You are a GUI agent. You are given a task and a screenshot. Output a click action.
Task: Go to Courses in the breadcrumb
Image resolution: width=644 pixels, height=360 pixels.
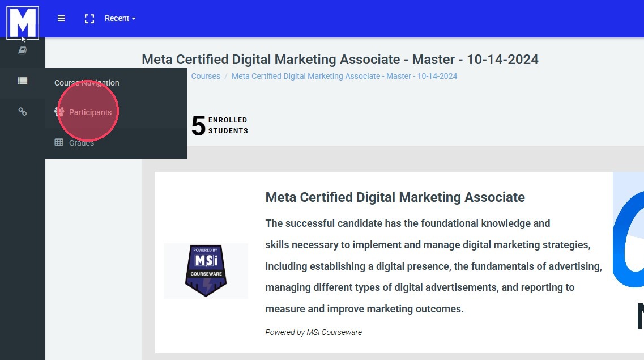click(206, 76)
